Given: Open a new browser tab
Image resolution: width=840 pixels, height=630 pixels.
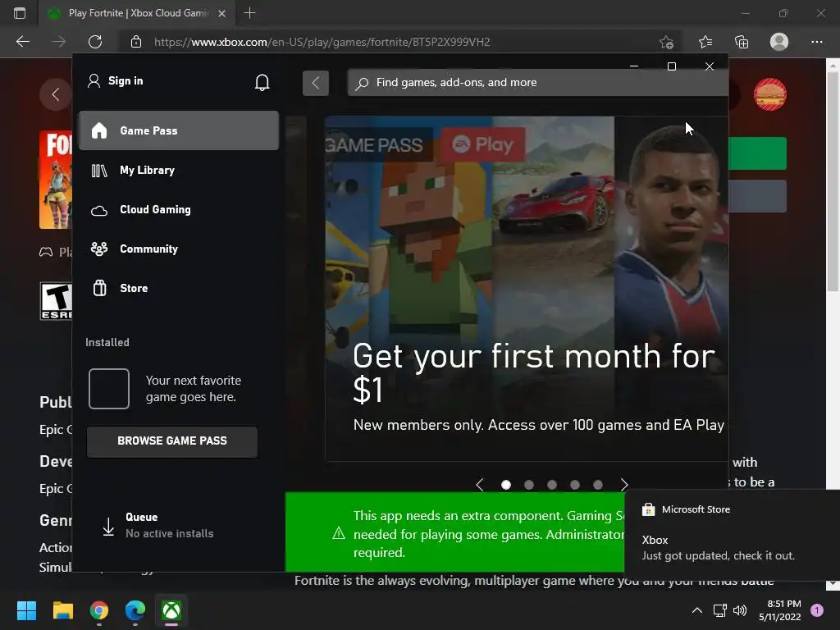Looking at the screenshot, I should [x=249, y=13].
